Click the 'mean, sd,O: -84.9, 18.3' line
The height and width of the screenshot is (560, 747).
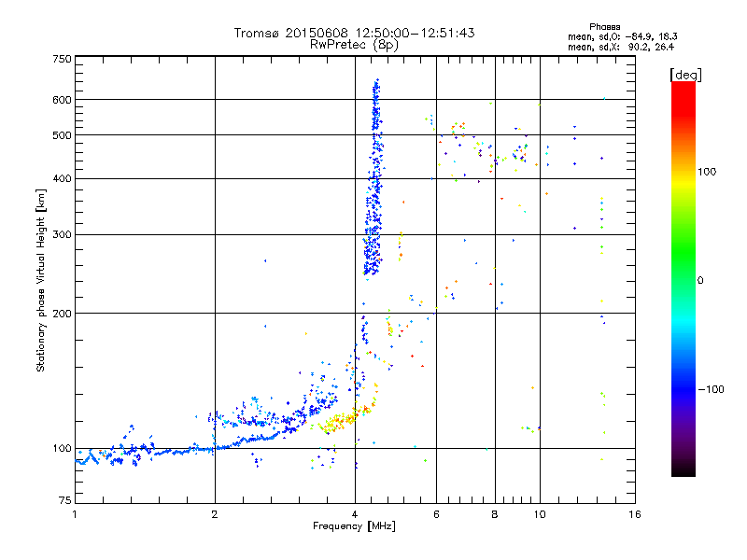(x=622, y=36)
